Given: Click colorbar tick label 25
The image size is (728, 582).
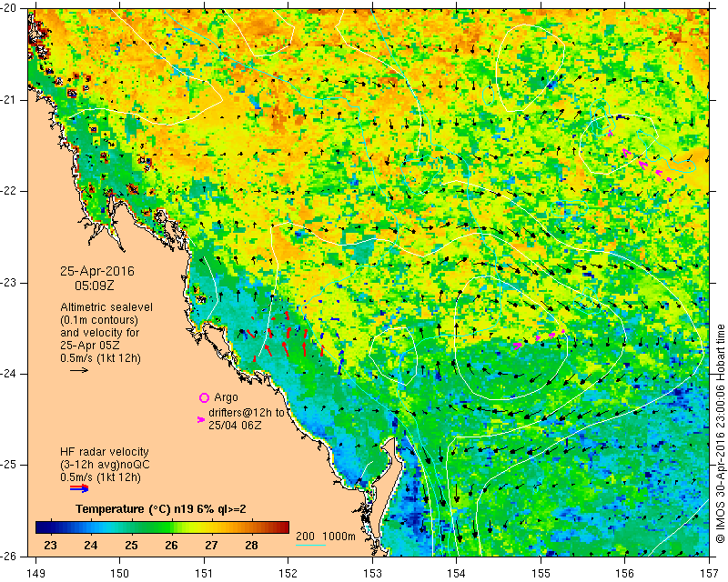Looking at the screenshot, I should 131,545.
